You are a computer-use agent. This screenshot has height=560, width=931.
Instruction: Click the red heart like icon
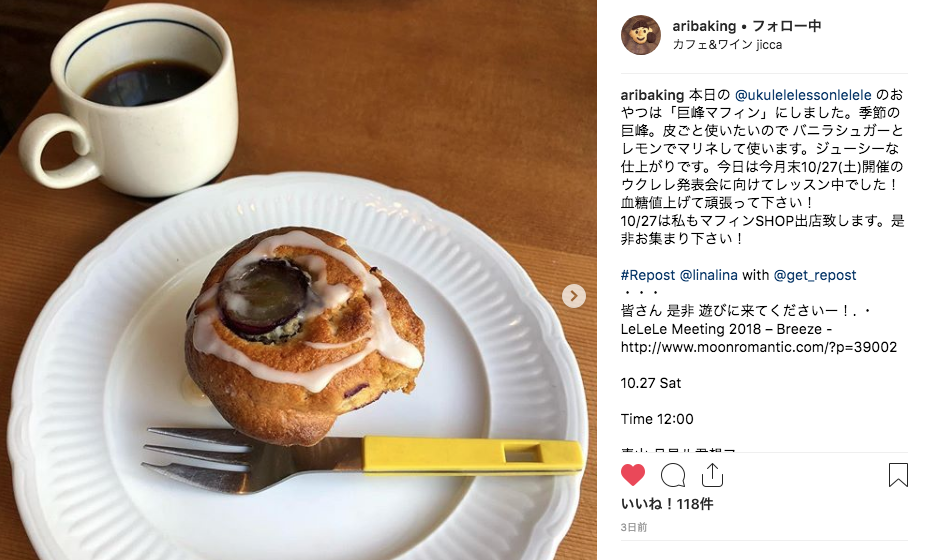(x=632, y=475)
